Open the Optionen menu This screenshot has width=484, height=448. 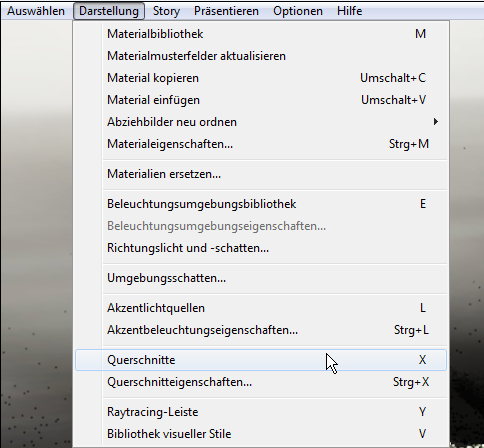pyautogui.click(x=298, y=11)
